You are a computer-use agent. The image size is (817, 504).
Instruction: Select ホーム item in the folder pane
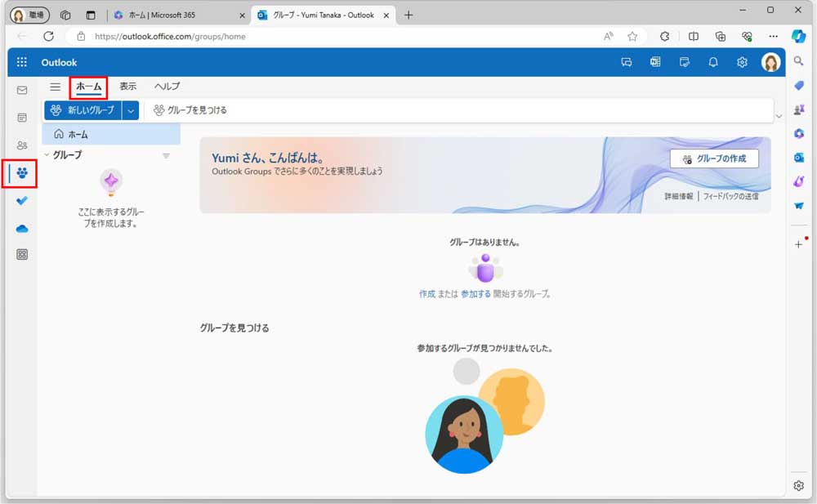click(x=78, y=134)
